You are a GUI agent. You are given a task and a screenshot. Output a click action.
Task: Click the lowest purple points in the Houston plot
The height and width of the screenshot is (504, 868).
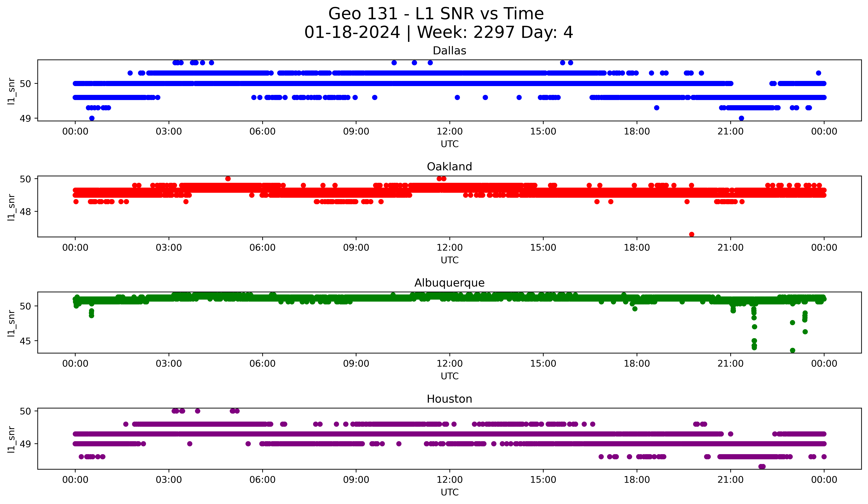tap(762, 466)
